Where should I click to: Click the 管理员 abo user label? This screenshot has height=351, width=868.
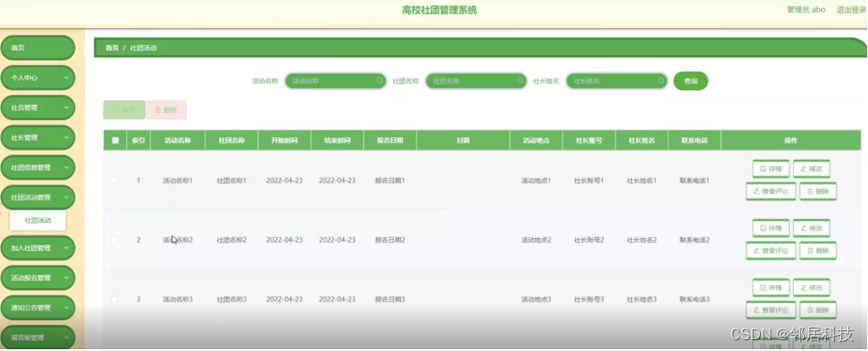(x=806, y=9)
